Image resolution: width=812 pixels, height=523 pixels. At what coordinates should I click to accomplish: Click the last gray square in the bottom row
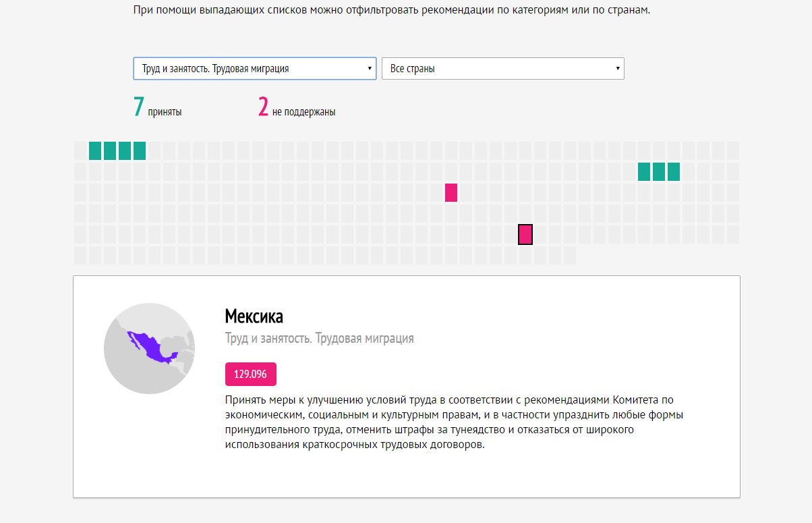click(570, 255)
